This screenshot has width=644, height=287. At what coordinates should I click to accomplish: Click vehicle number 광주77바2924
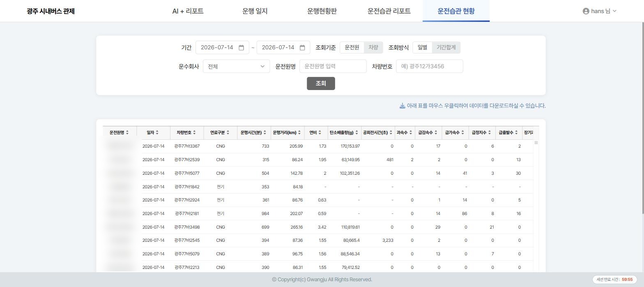tap(187, 200)
